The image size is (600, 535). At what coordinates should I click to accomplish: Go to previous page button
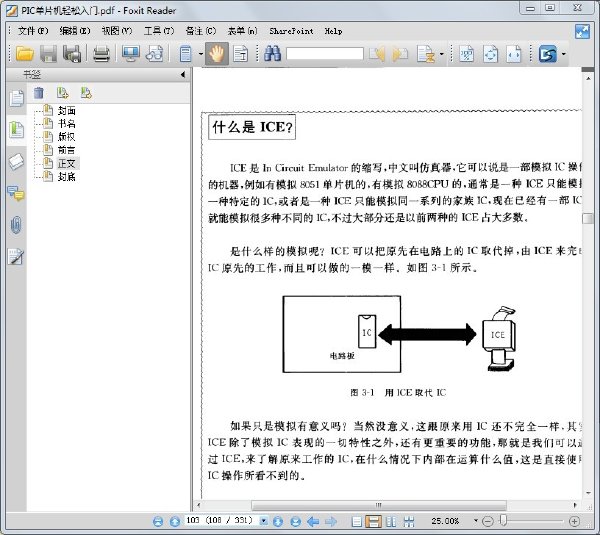click(x=174, y=521)
